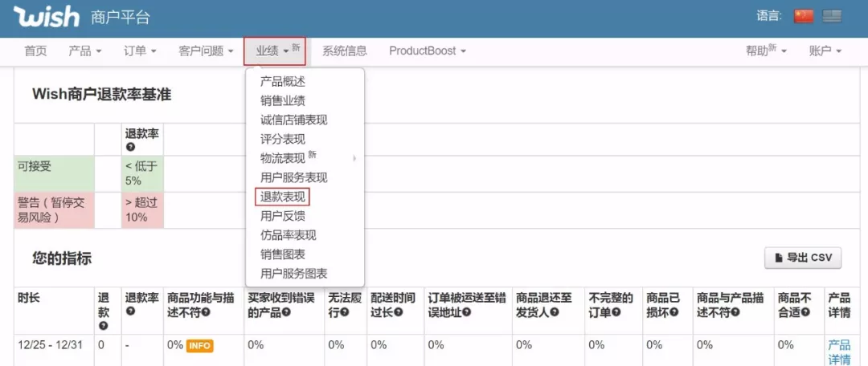Click help icon under 退款率 baseline header
Viewport: 868px width, 366px height.
pos(130,147)
